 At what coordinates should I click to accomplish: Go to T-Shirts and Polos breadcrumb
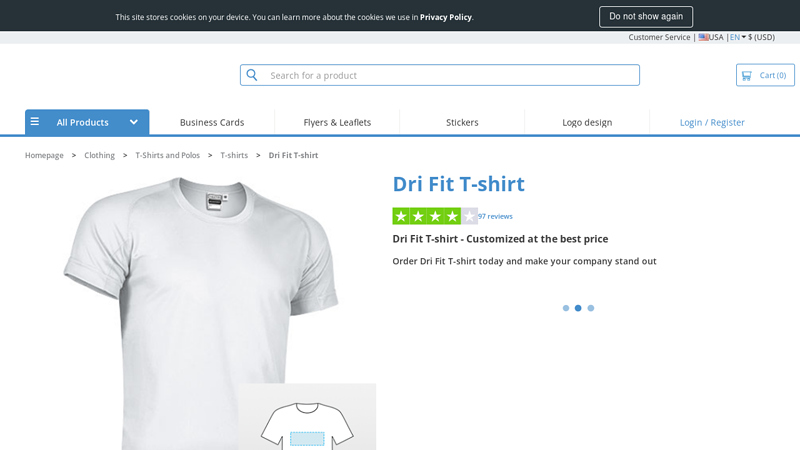point(167,155)
